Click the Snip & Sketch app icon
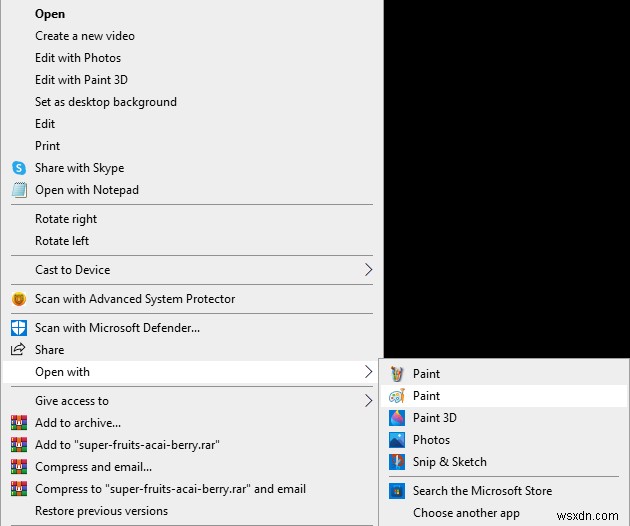Screen dimensions: 630x526 (397, 462)
